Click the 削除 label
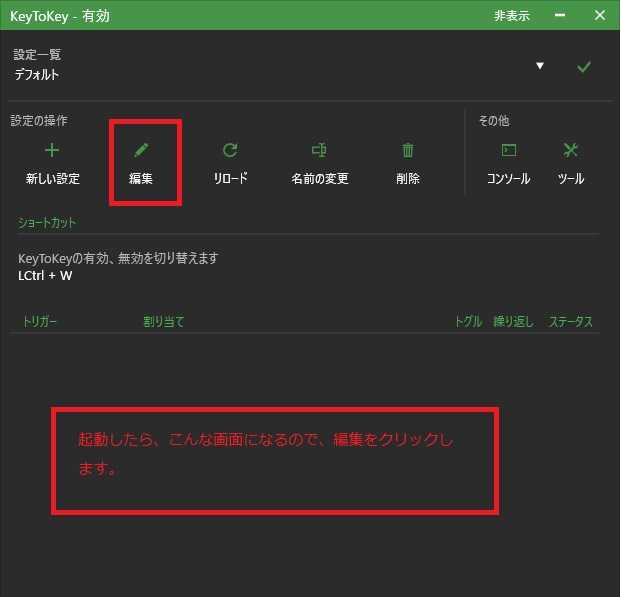 (408, 178)
